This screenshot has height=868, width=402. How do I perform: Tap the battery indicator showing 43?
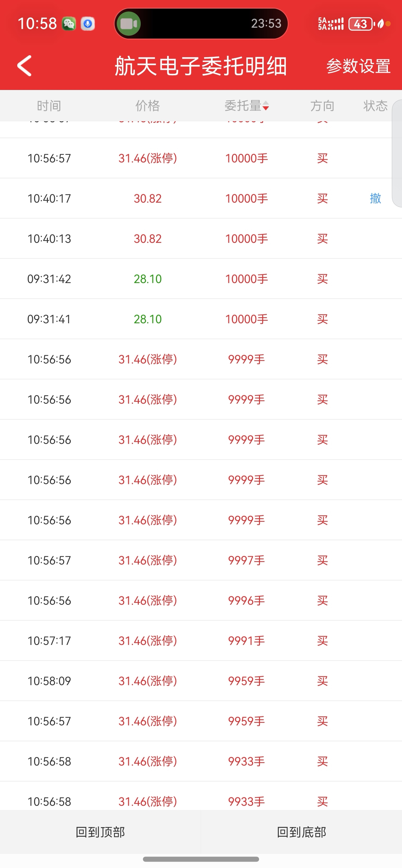point(361,24)
